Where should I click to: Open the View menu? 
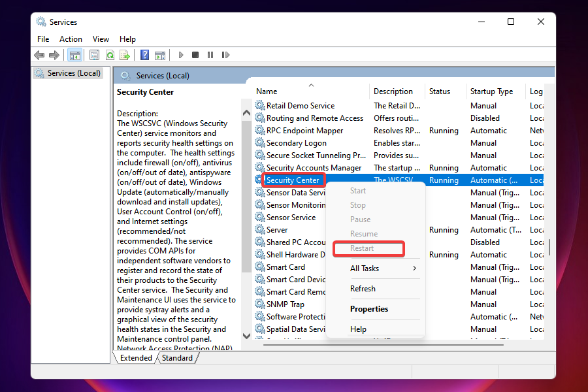[101, 39]
